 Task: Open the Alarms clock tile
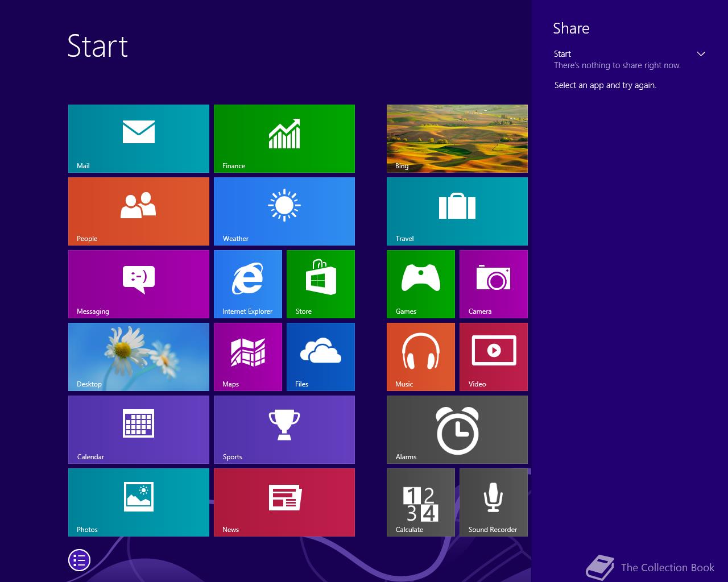click(457, 430)
